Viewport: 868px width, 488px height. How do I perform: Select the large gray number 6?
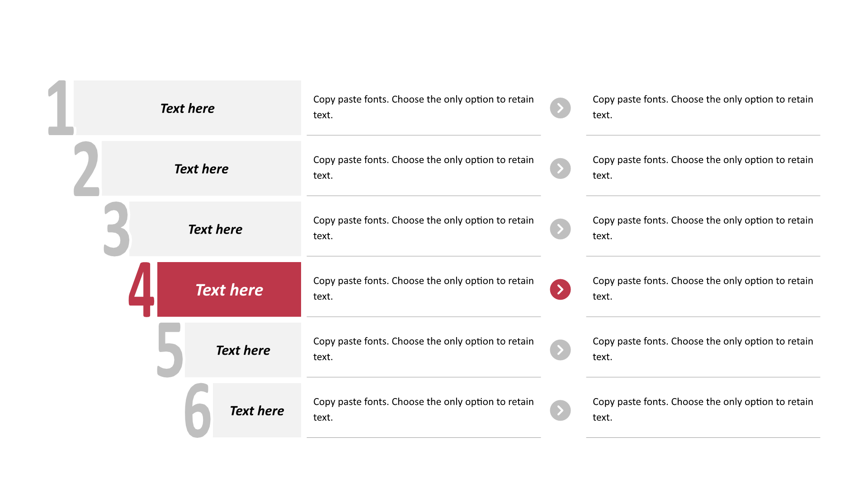(x=198, y=410)
